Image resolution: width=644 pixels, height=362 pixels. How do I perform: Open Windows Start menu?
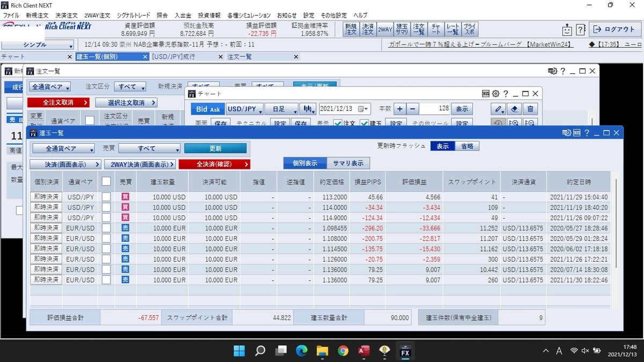pyautogui.click(x=239, y=351)
